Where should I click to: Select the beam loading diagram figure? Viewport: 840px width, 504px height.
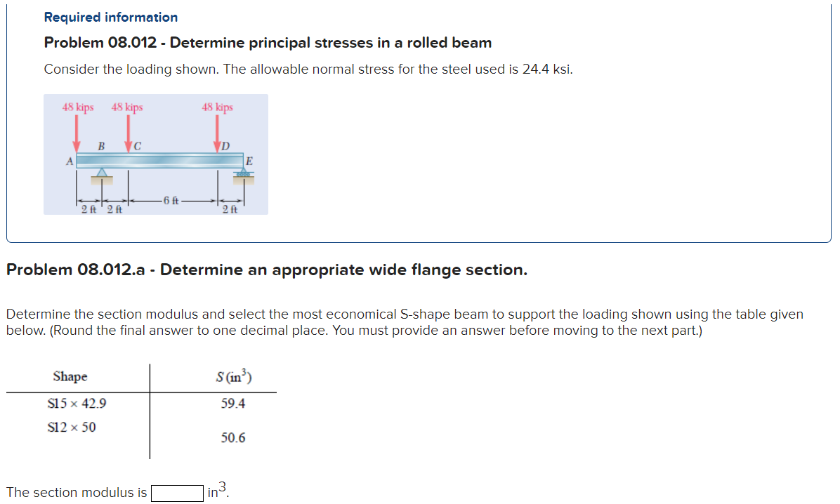click(x=155, y=154)
